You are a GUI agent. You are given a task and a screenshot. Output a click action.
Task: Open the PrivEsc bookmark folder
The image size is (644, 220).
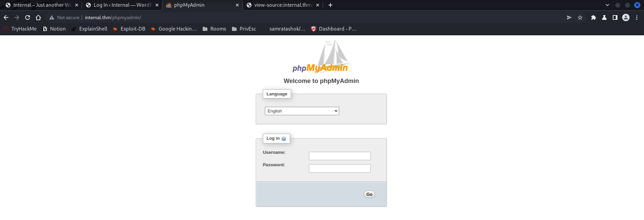pyautogui.click(x=244, y=29)
